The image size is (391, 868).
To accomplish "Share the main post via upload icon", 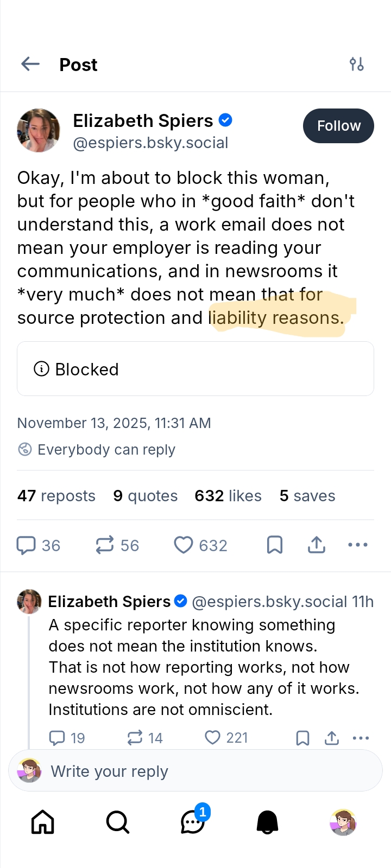I will pos(317,545).
